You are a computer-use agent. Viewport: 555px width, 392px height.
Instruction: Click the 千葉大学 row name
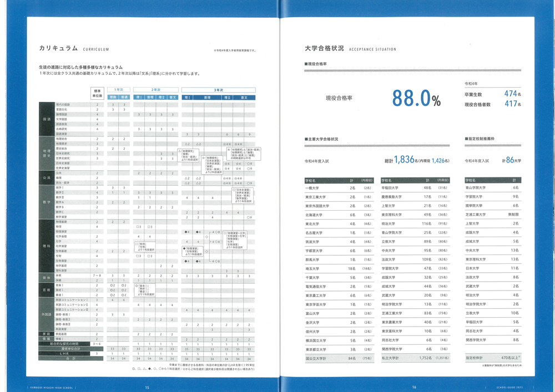point(312,278)
